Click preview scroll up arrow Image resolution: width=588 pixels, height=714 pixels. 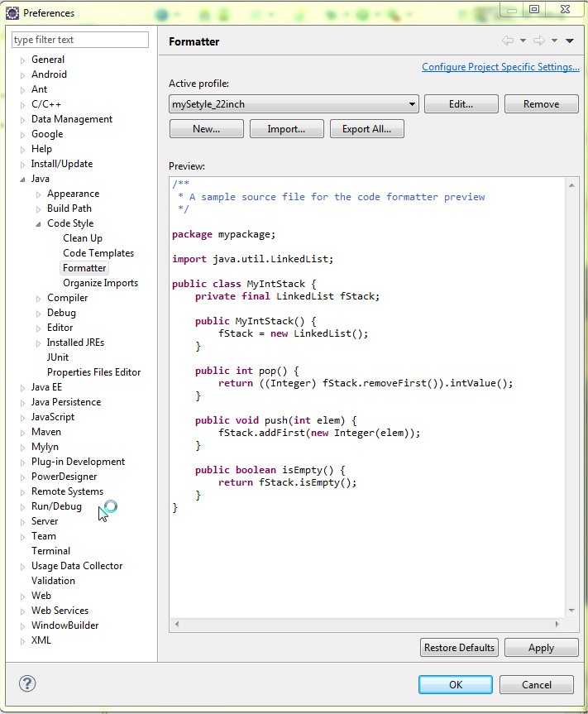click(x=571, y=185)
